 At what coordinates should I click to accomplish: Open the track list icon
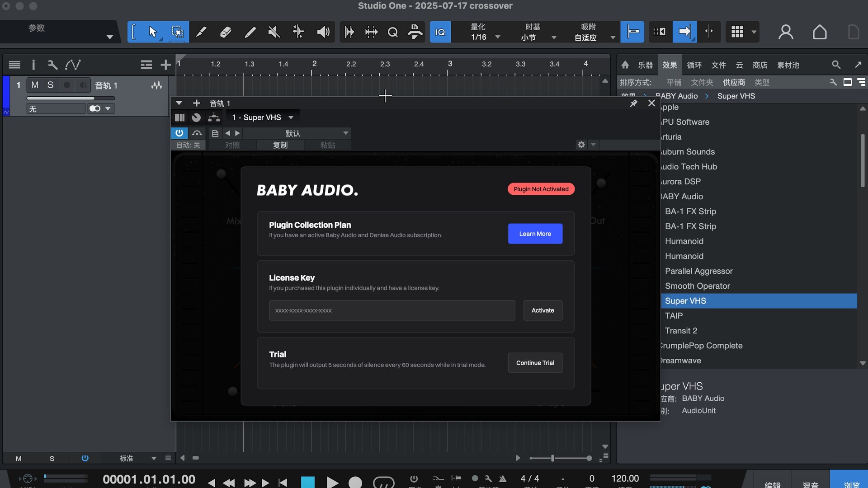click(x=14, y=65)
